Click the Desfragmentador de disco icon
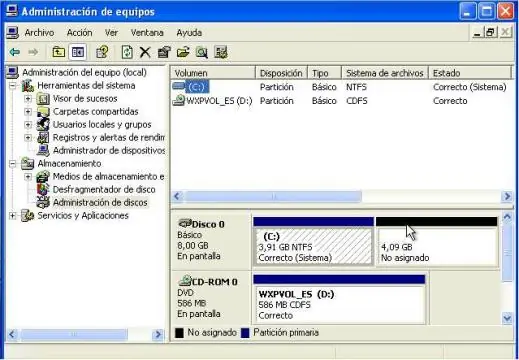The width and height of the screenshot is (519, 360). [x=43, y=189]
